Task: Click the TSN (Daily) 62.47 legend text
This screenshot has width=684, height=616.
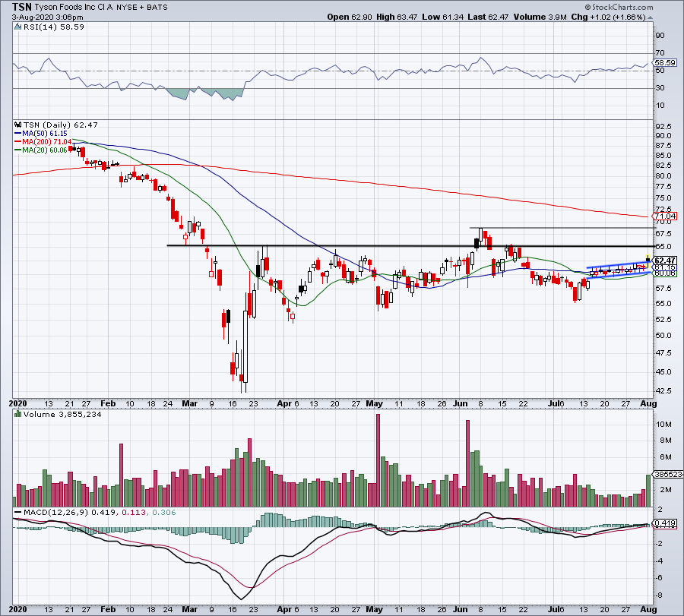Action: click(x=61, y=125)
